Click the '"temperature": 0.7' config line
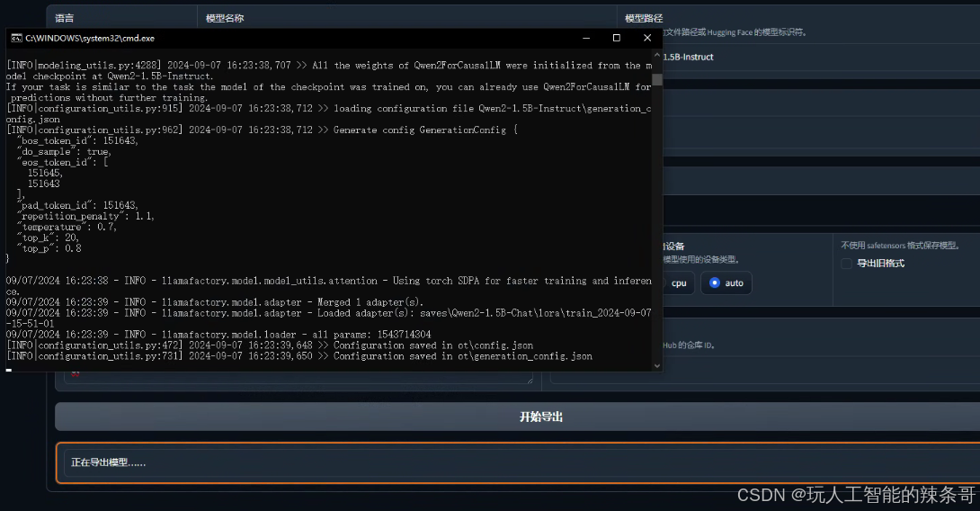 [67, 227]
